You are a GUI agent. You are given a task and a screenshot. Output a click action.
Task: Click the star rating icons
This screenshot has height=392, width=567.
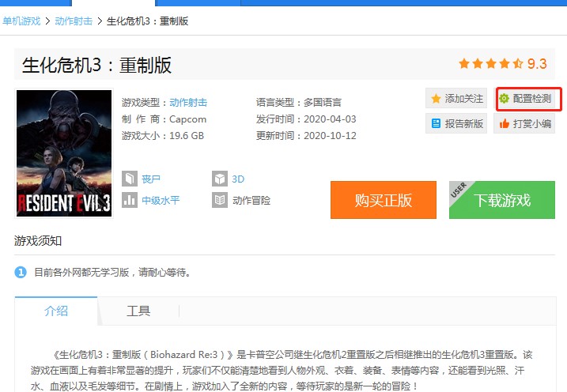coord(491,64)
